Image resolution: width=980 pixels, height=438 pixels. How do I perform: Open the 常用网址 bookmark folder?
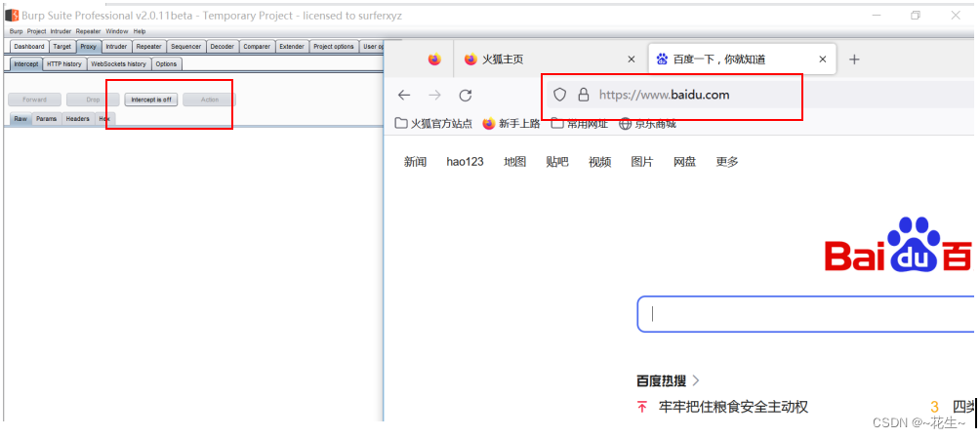580,124
